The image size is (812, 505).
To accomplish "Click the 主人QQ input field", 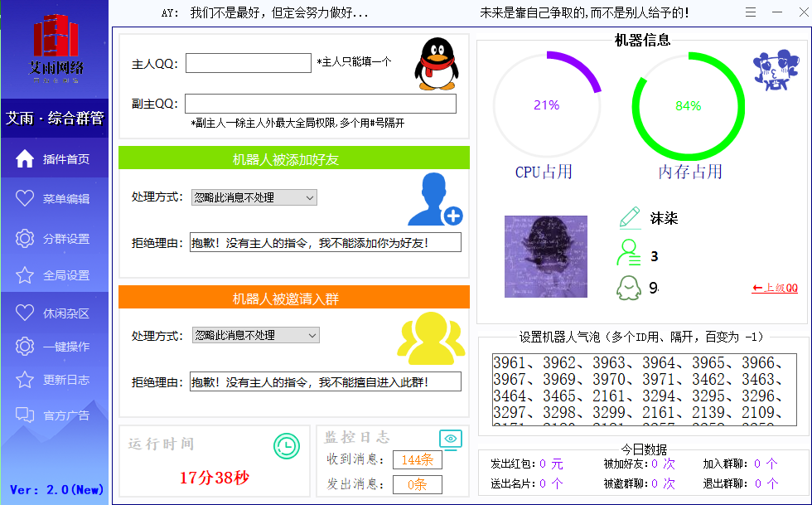I will (248, 64).
